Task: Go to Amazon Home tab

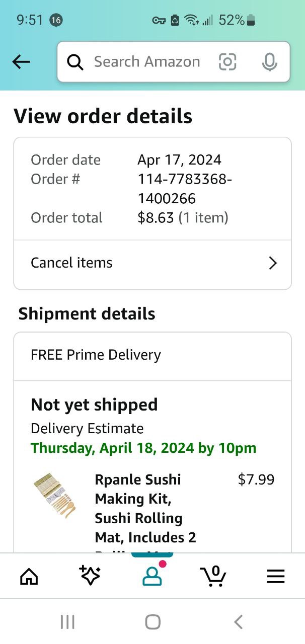Action: tap(29, 576)
